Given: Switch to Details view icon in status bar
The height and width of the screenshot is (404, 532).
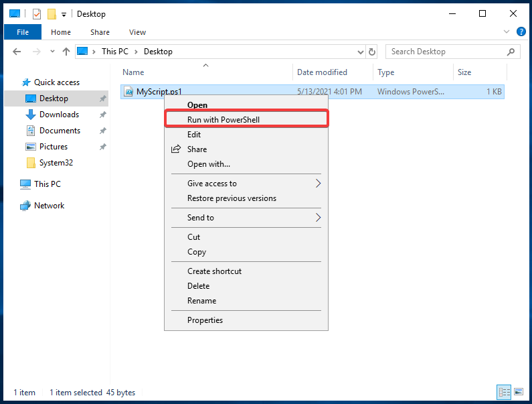Looking at the screenshot, I should point(504,393).
